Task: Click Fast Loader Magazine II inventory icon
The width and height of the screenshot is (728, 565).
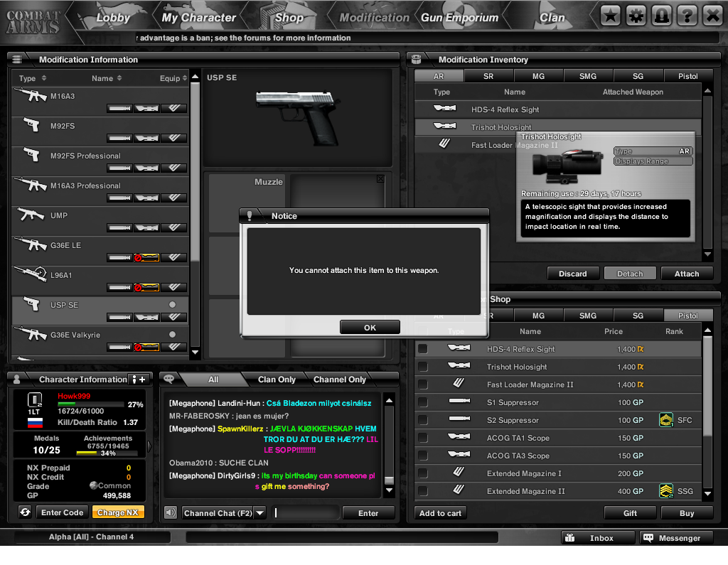Action: tap(444, 144)
